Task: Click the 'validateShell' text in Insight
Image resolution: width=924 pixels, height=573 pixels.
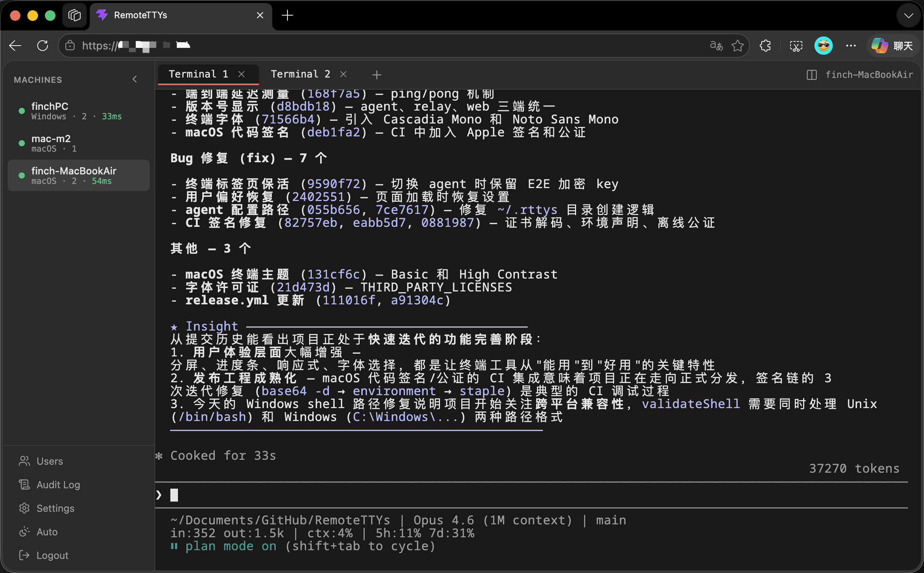Action: coord(691,404)
